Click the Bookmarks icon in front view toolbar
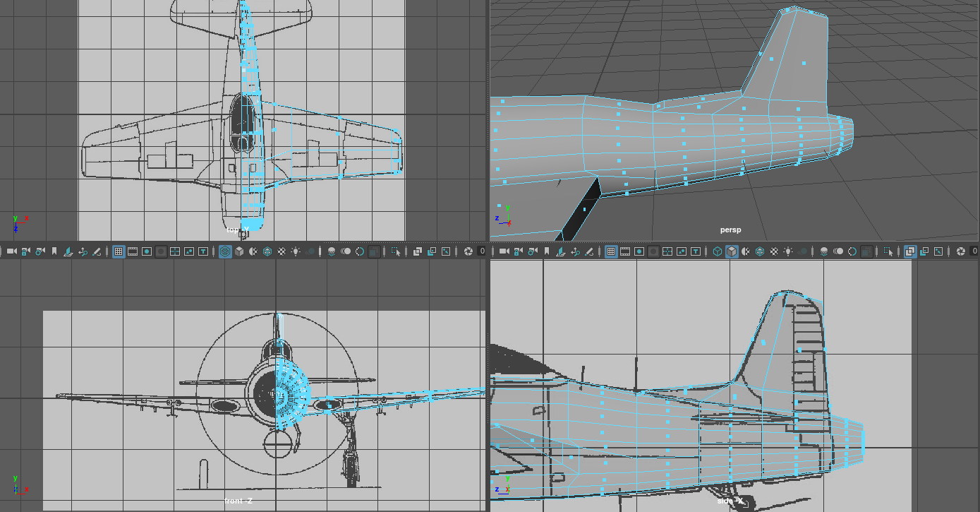The image size is (980, 512). click(54, 251)
